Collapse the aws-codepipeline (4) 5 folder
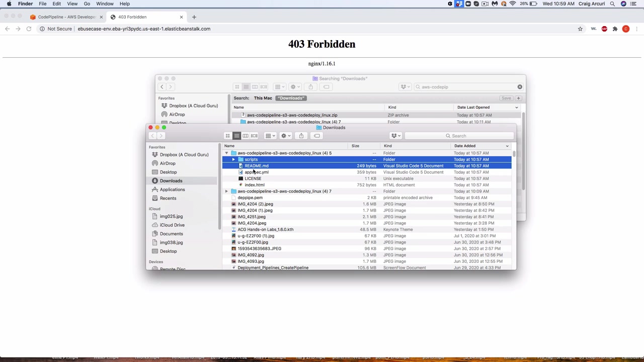Screen dimensions: 644x362 226,153
